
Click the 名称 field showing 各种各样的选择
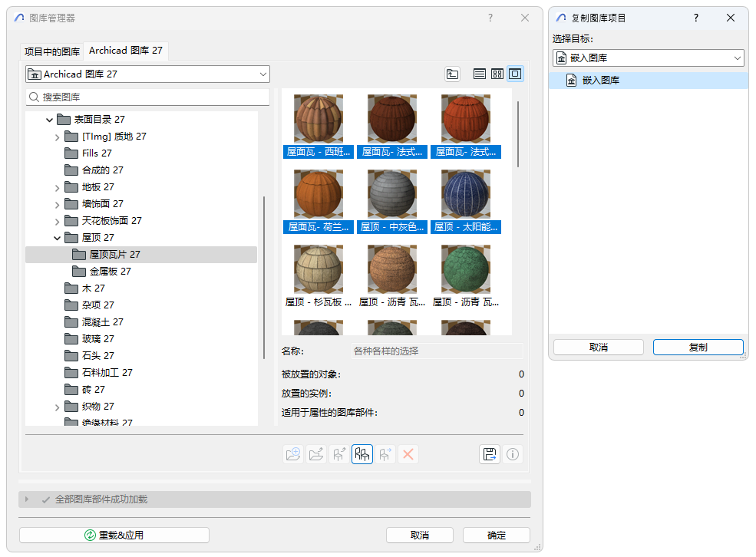pos(437,351)
